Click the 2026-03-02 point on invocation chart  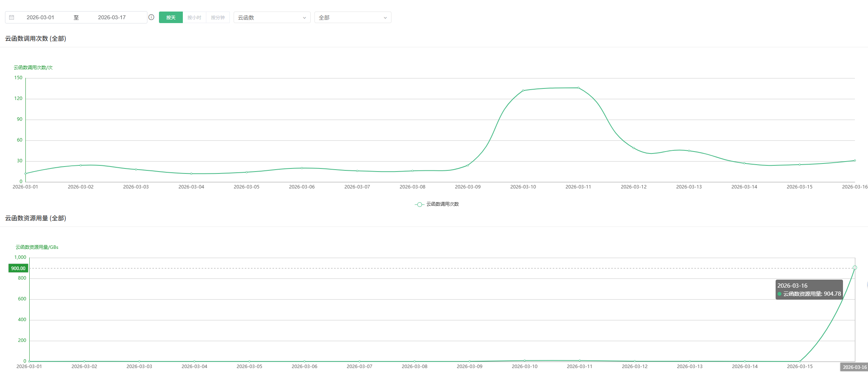pos(80,165)
